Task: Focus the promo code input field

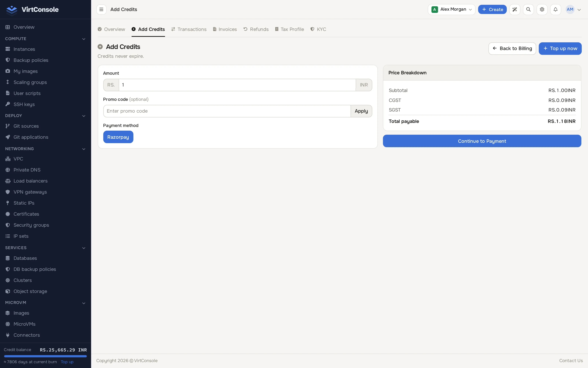Action: tap(227, 111)
